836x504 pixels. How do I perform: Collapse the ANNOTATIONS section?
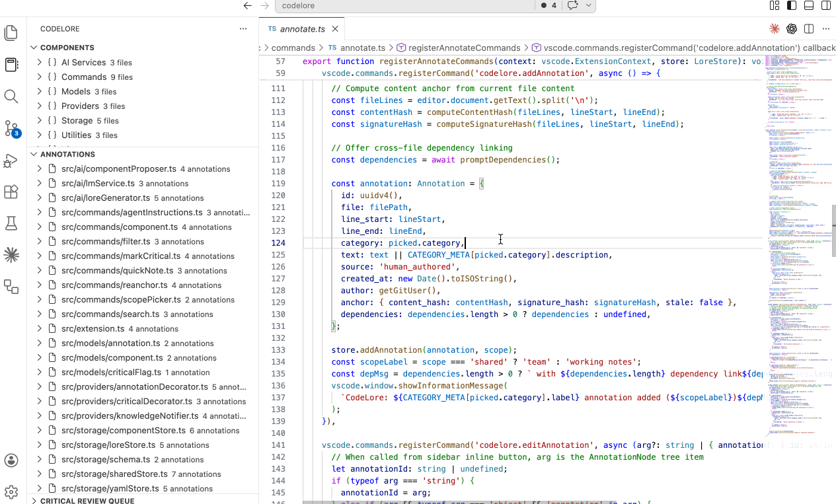point(34,155)
